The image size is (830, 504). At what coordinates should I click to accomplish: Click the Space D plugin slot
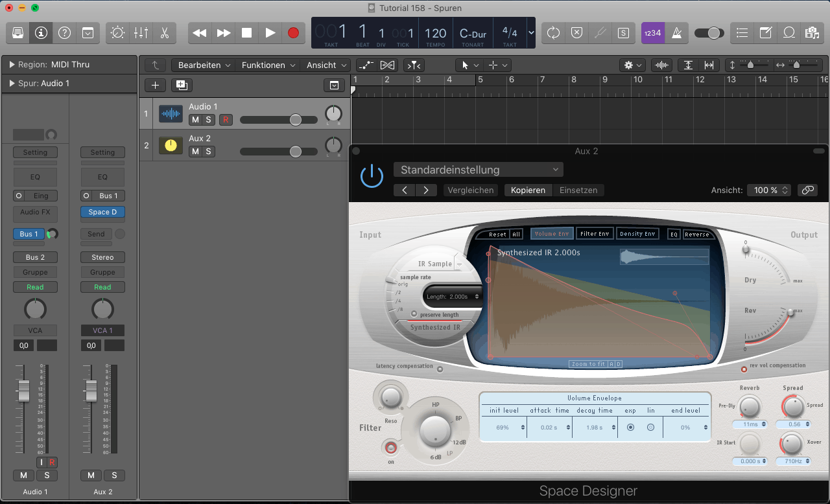pos(102,212)
